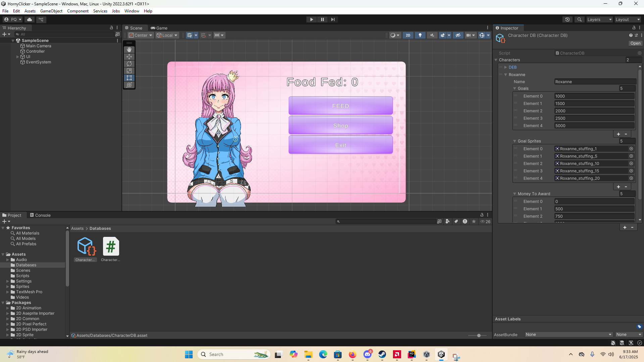Viewport: 644px width, 362px height.
Task: Select the Transform tool in Scene view
Action: [129, 85]
